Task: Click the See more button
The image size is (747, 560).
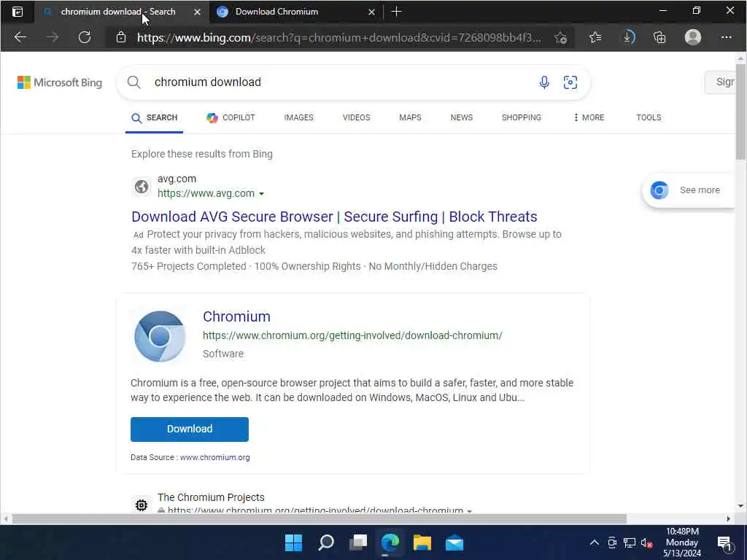Action: tap(689, 190)
